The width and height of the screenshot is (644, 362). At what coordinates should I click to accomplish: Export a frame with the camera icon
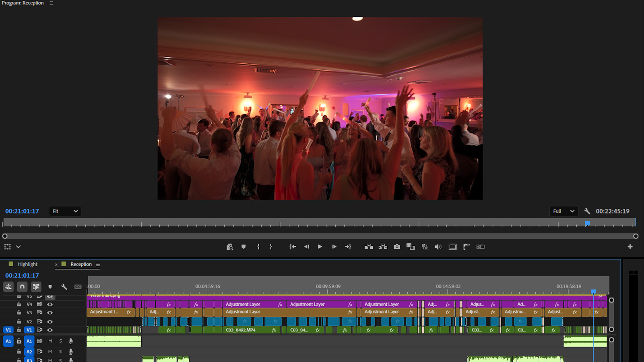pyautogui.click(x=397, y=247)
